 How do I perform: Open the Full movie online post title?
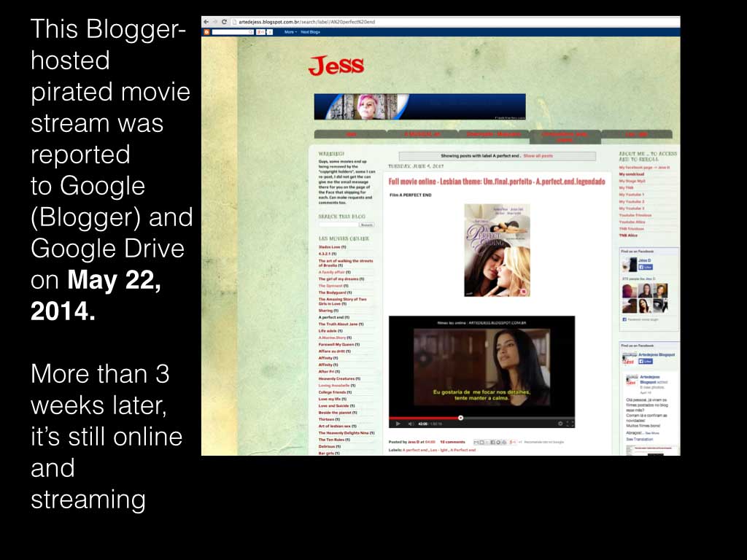[496, 182]
